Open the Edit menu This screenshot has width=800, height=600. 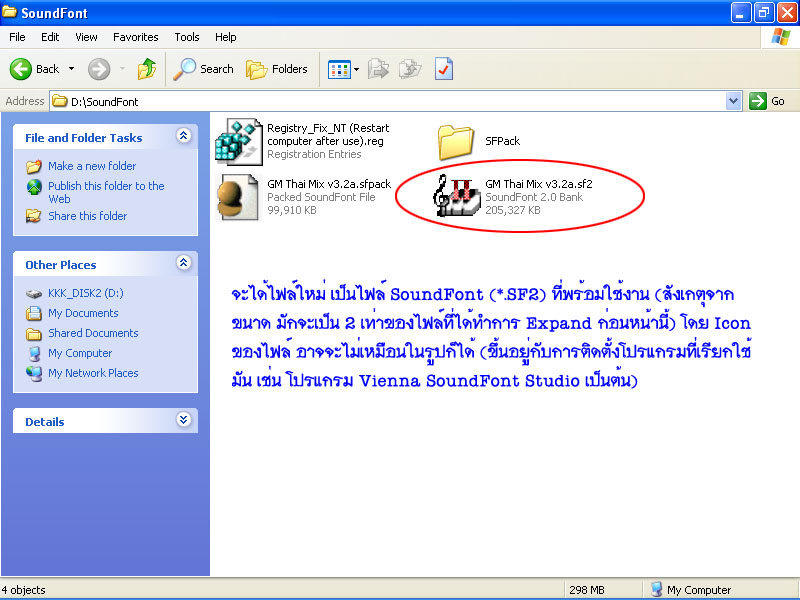click(50, 37)
